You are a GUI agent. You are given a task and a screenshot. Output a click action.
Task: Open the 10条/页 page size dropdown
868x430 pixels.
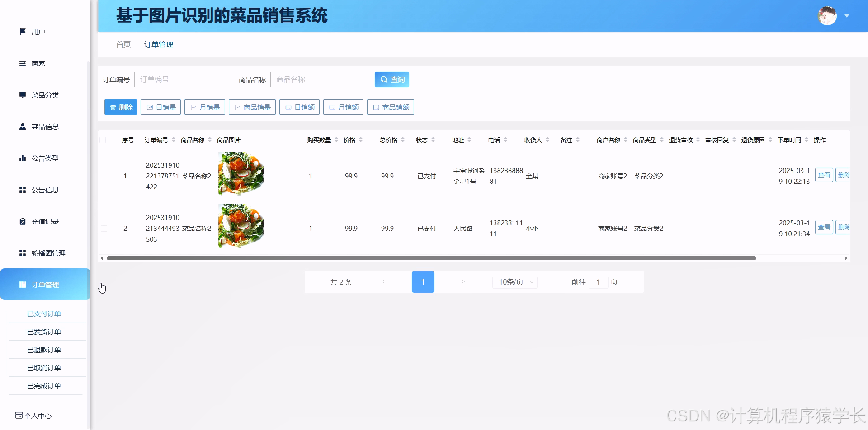[514, 281]
